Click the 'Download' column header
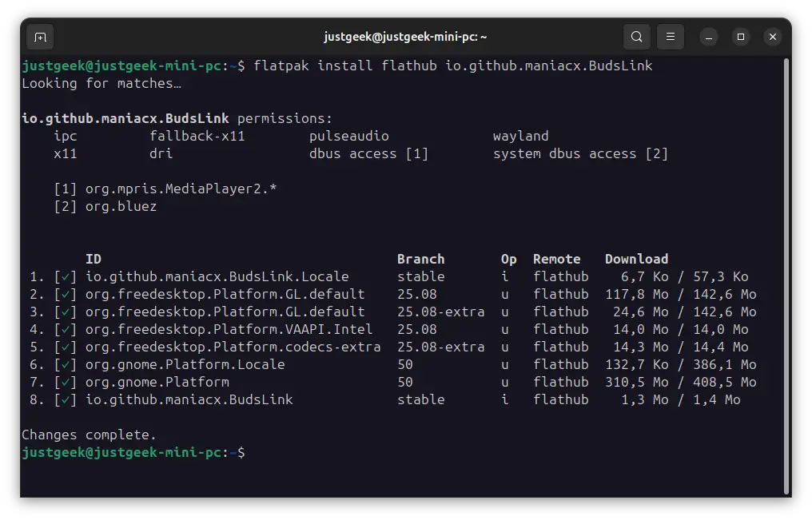The height and width of the screenshot is (520, 812). click(x=636, y=260)
